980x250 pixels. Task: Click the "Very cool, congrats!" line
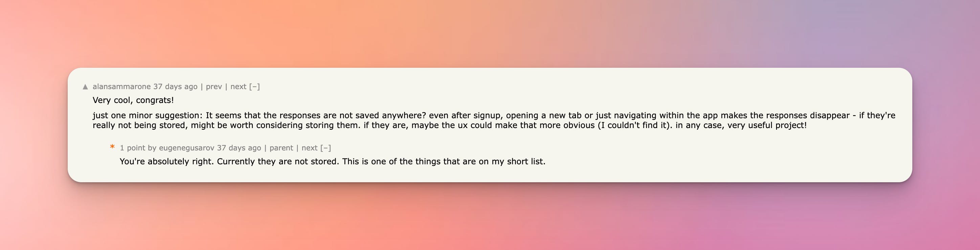click(133, 100)
